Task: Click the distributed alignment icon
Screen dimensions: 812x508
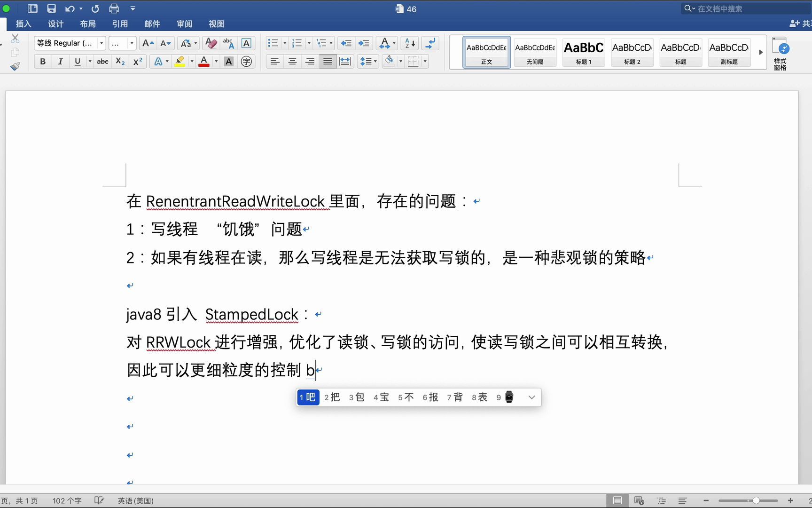Action: [x=345, y=62]
